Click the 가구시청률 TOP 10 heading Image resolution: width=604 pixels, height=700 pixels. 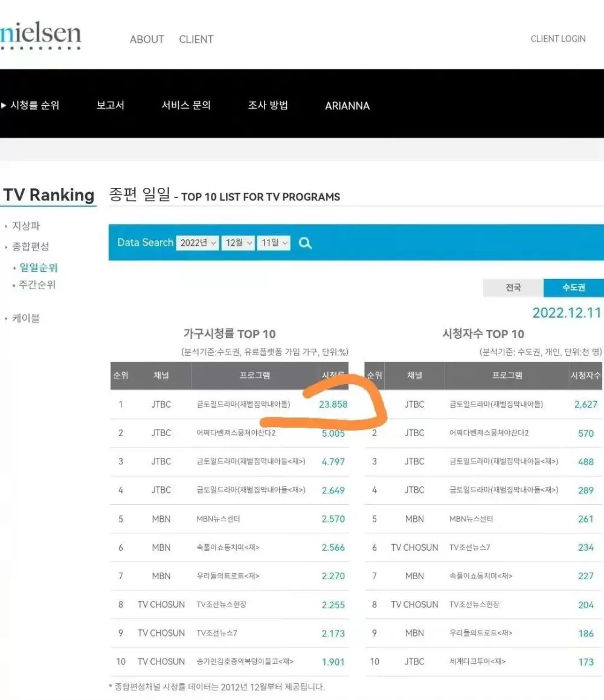tap(230, 334)
